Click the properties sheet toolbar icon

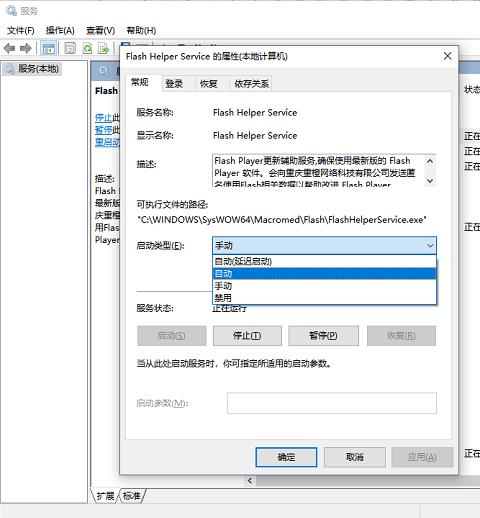pos(70,49)
